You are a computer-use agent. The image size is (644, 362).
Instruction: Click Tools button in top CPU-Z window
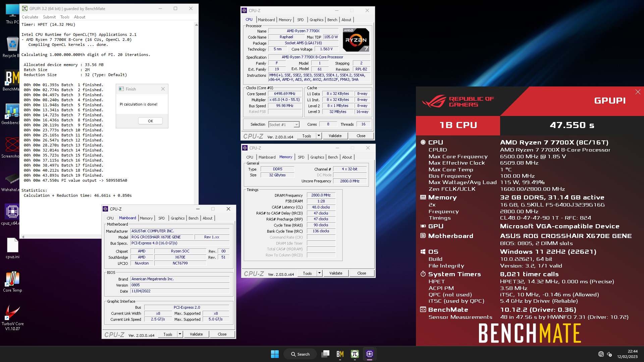307,136
